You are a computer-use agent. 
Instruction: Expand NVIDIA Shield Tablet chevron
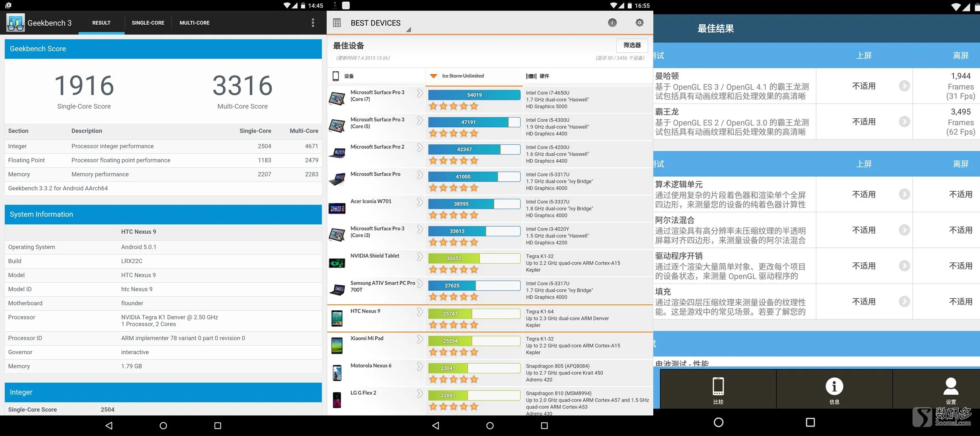pyautogui.click(x=419, y=257)
